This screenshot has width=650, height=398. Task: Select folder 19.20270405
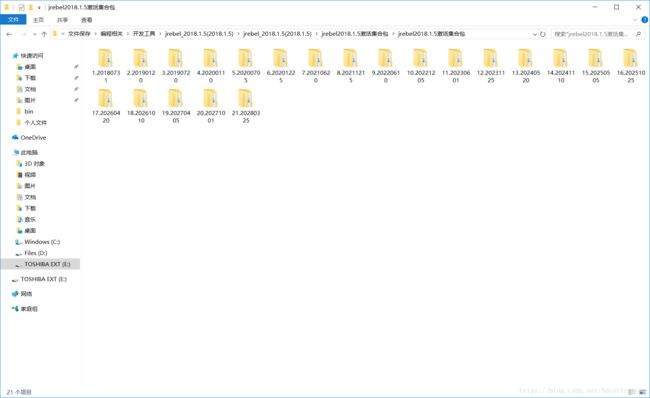tap(176, 106)
